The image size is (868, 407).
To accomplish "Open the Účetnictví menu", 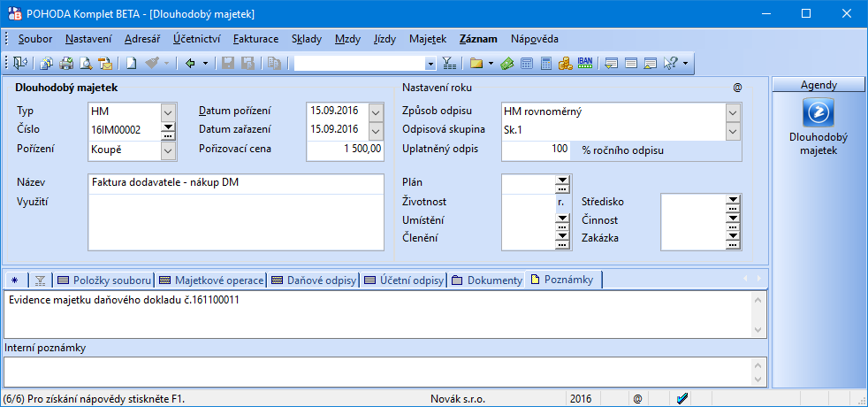I will (x=196, y=39).
